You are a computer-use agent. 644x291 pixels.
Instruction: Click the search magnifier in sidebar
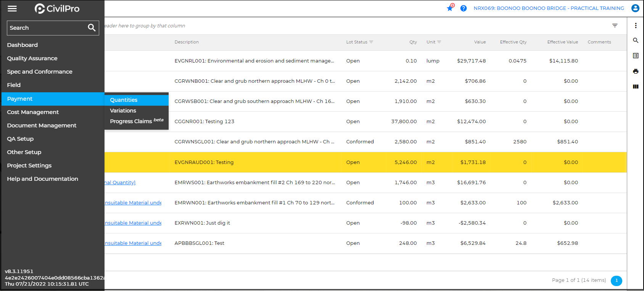tap(92, 28)
